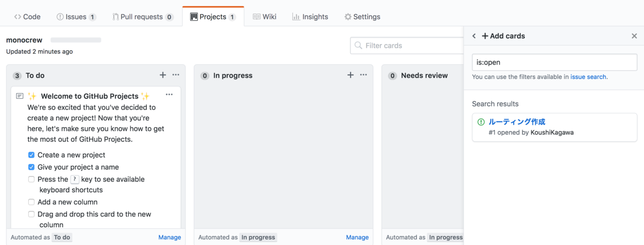Viewport: 644px width, 245px height.
Task: Collapse Add cards panel with back chevron
Action: click(x=474, y=36)
